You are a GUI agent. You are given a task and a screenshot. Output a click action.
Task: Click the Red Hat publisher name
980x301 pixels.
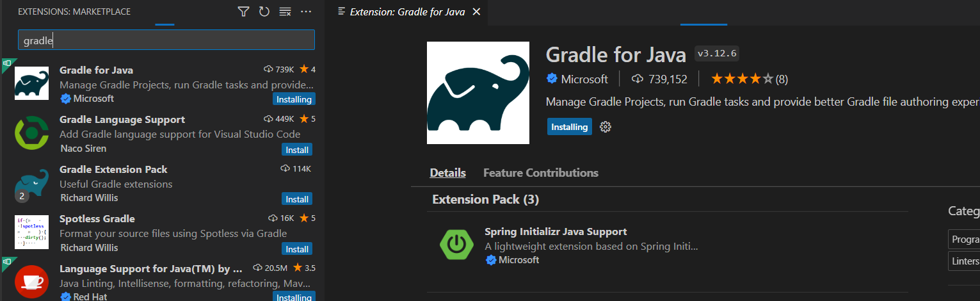click(90, 297)
